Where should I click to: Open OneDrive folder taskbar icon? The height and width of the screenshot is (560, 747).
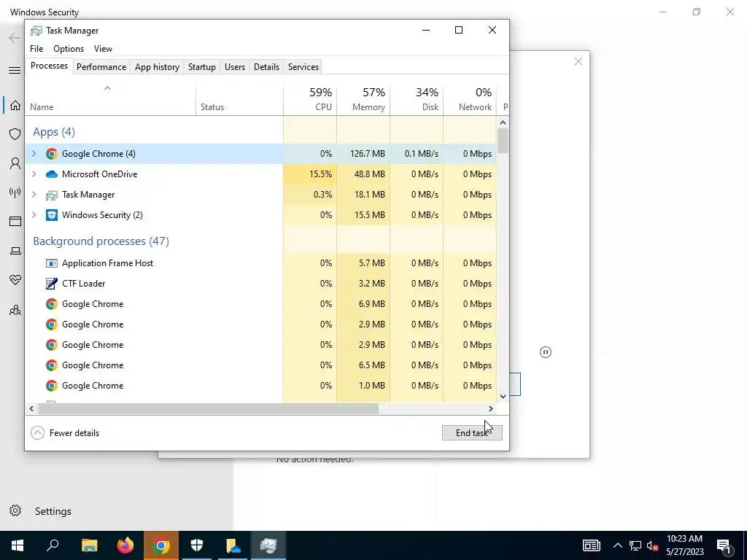[x=233, y=545]
